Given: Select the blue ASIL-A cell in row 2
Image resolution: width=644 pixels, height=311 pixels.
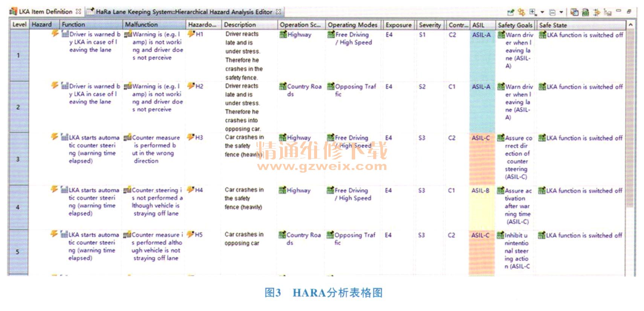Looking at the screenshot, I should 482,107.
